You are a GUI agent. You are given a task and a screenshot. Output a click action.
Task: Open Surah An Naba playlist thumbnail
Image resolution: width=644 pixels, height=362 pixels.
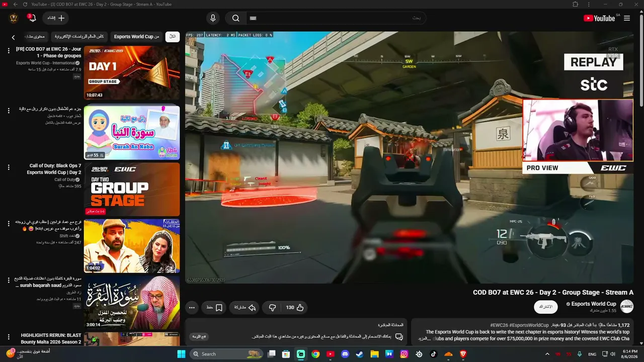pyautogui.click(x=132, y=132)
